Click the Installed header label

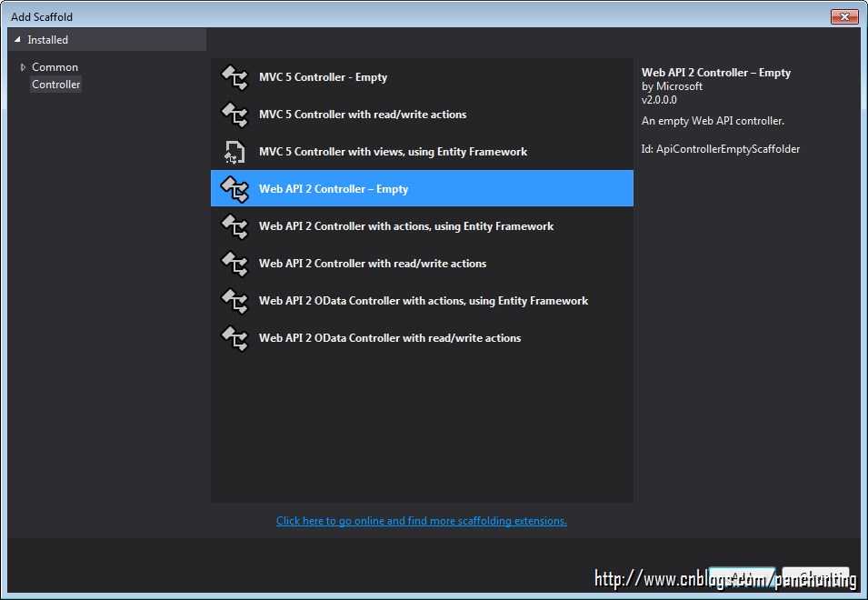47,40
